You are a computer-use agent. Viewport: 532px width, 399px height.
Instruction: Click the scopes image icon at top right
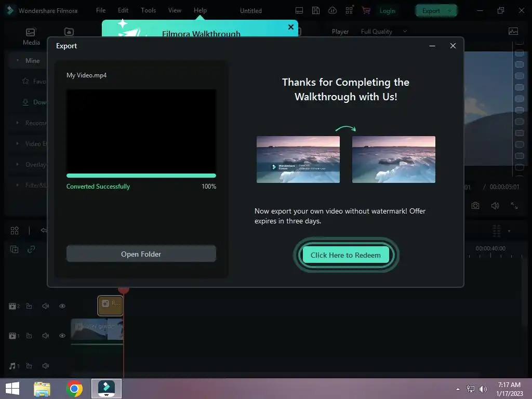tap(513, 32)
